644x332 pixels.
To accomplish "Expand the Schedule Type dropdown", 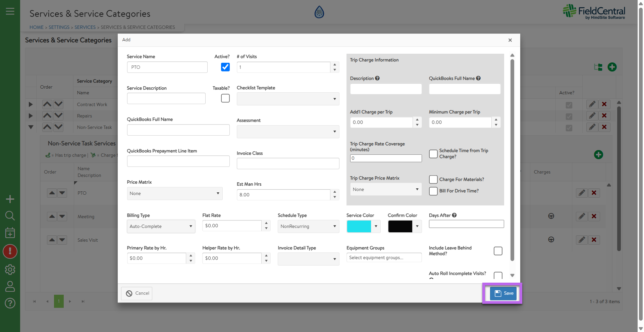I will [308, 226].
